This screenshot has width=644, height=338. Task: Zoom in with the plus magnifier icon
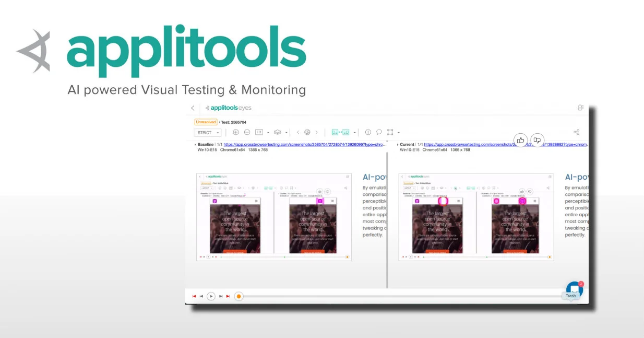(x=236, y=132)
